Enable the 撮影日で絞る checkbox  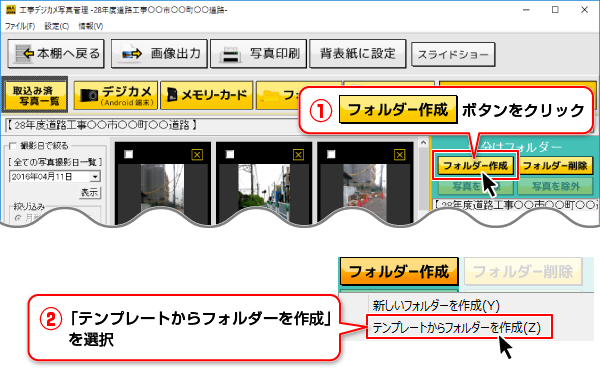pos(13,146)
